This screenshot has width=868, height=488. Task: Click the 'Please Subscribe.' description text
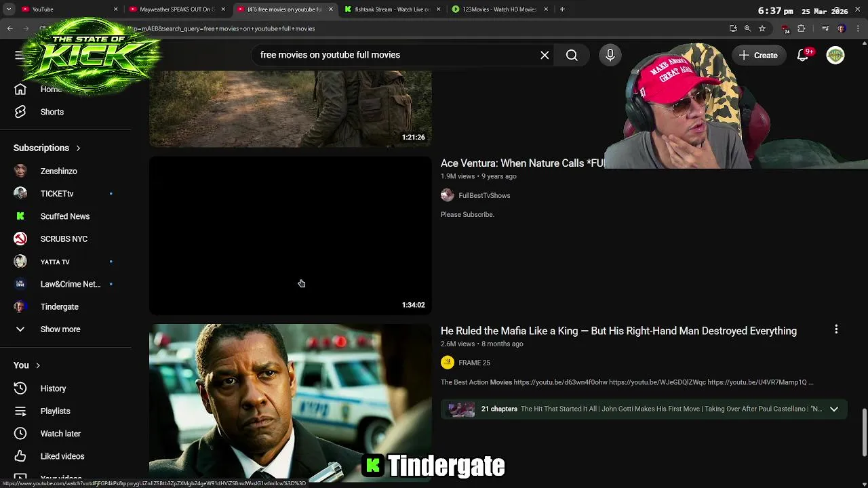[x=467, y=214]
